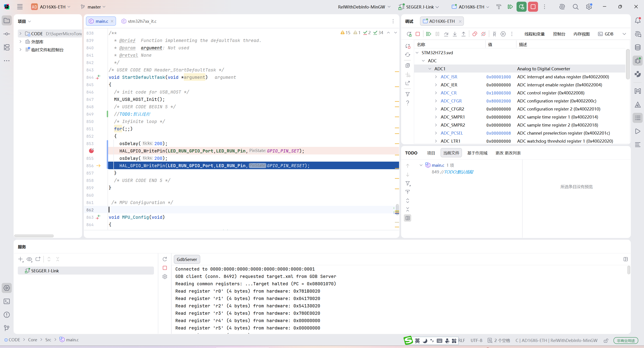
Task: Open the 内存视图 debug tab
Action: pyautogui.click(x=581, y=34)
